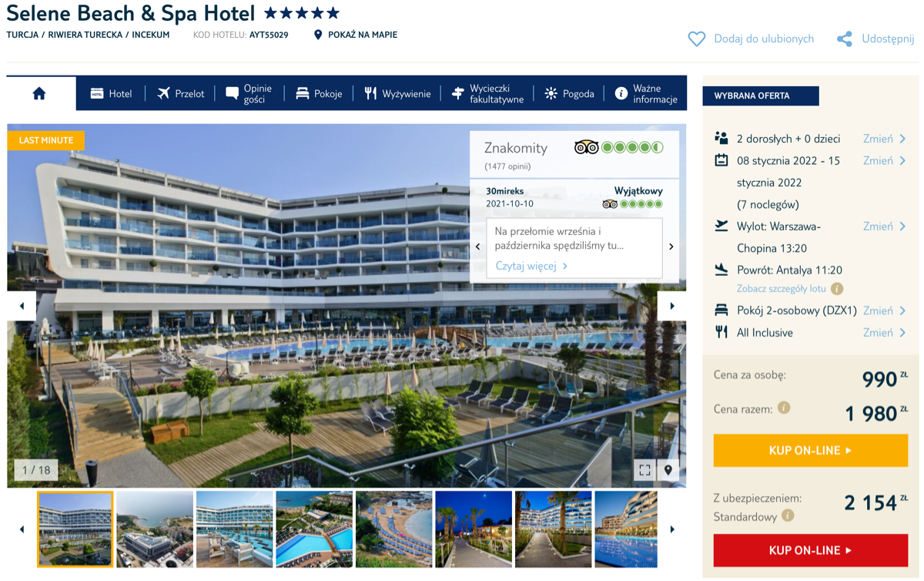The image size is (924, 581).
Task: Go to next guest review
Action: tap(671, 247)
